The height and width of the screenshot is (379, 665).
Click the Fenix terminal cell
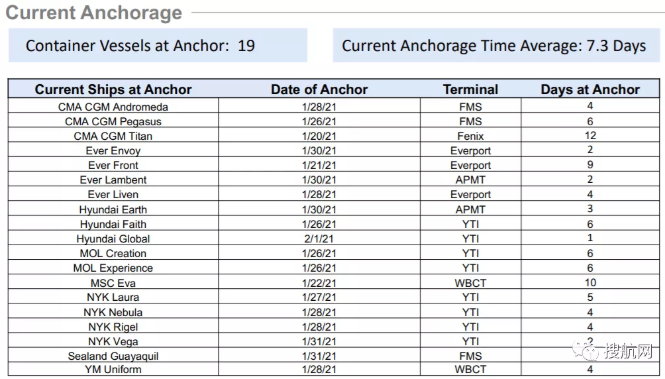470,136
